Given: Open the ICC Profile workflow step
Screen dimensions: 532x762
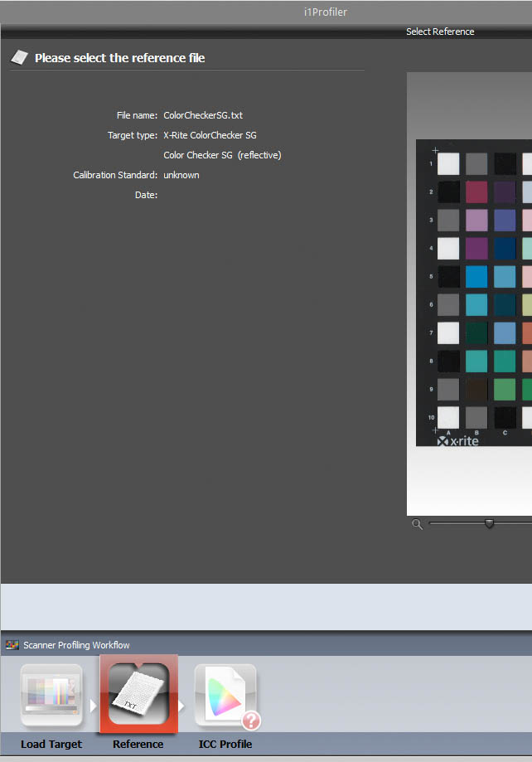Looking at the screenshot, I should pyautogui.click(x=225, y=696).
